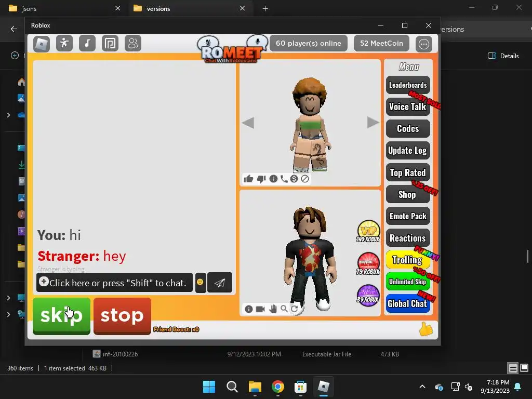Select the inf-20100226 file row
532x399 pixels.
click(246, 354)
